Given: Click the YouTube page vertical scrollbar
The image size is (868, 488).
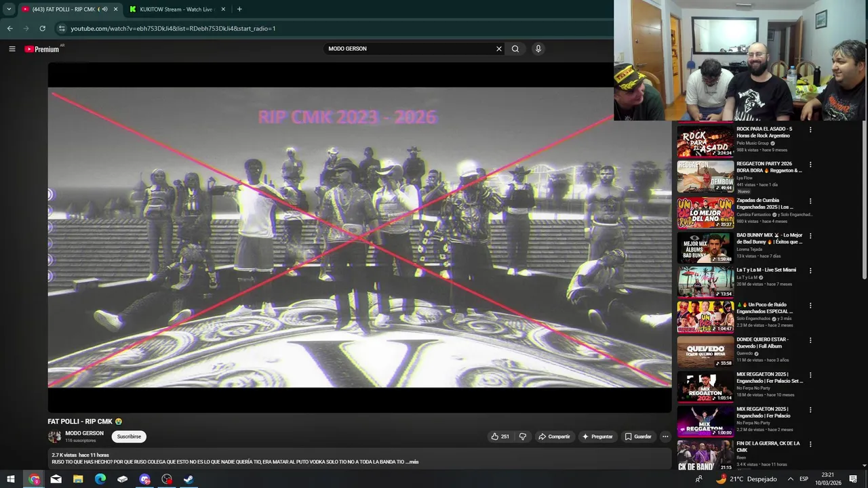Looking at the screenshot, I should (864, 200).
